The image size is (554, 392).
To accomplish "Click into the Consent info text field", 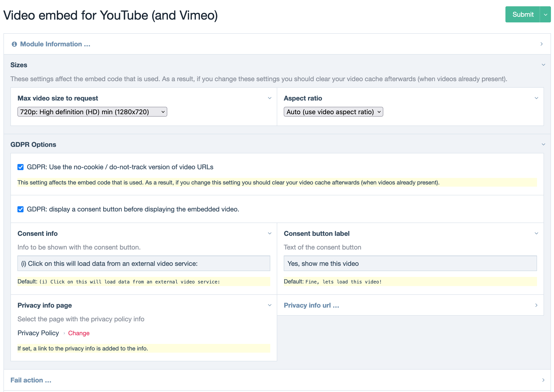I will 144,264.
